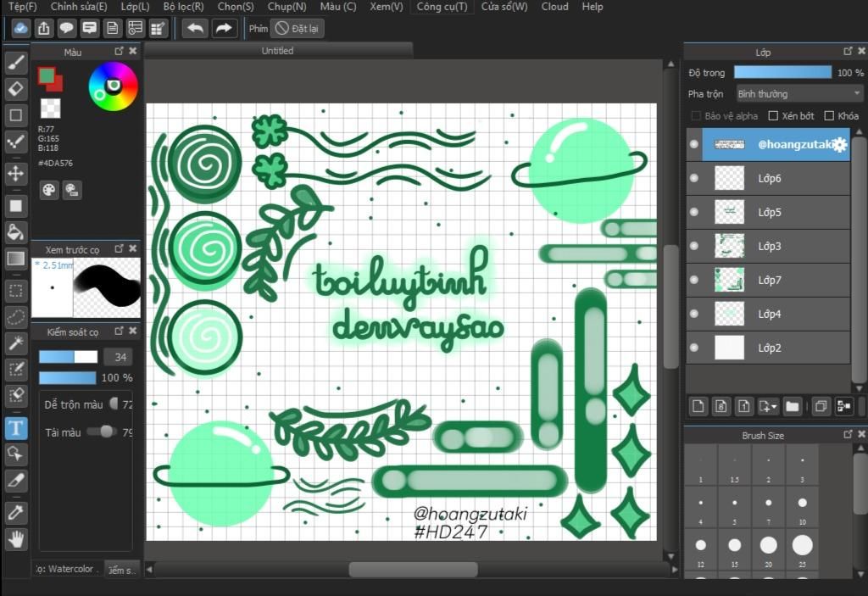Select the Bucket fill tool
Screen dimensions: 868x596
(x=15, y=232)
